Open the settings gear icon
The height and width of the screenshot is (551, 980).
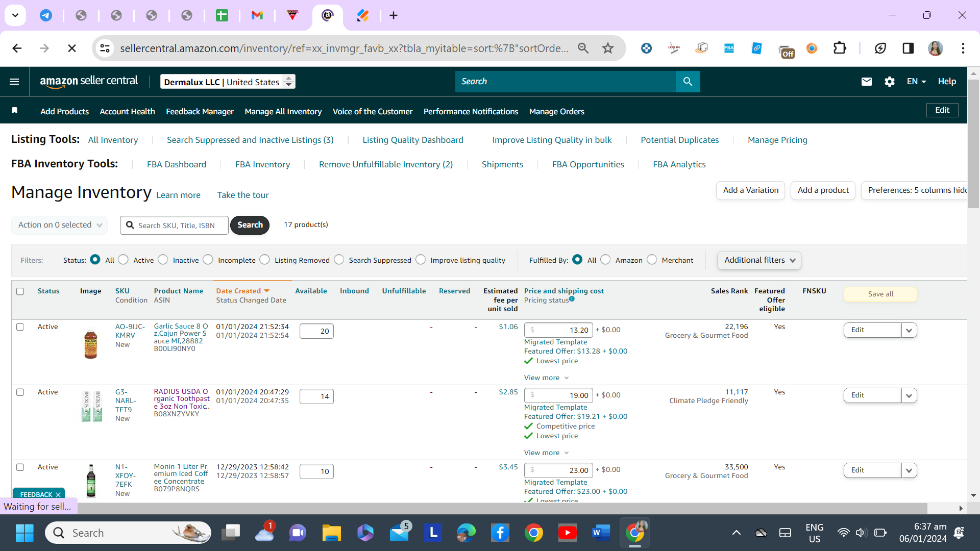[x=890, y=82]
